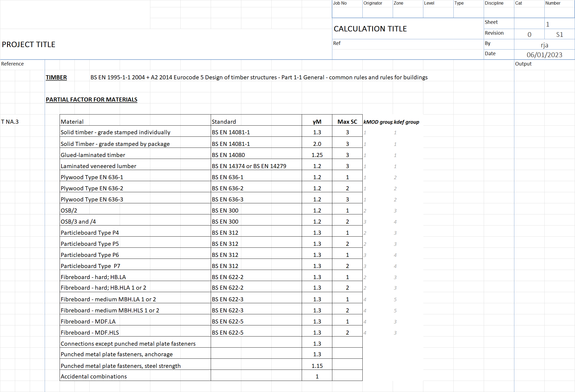Select the γM value 2.0

[317, 142]
